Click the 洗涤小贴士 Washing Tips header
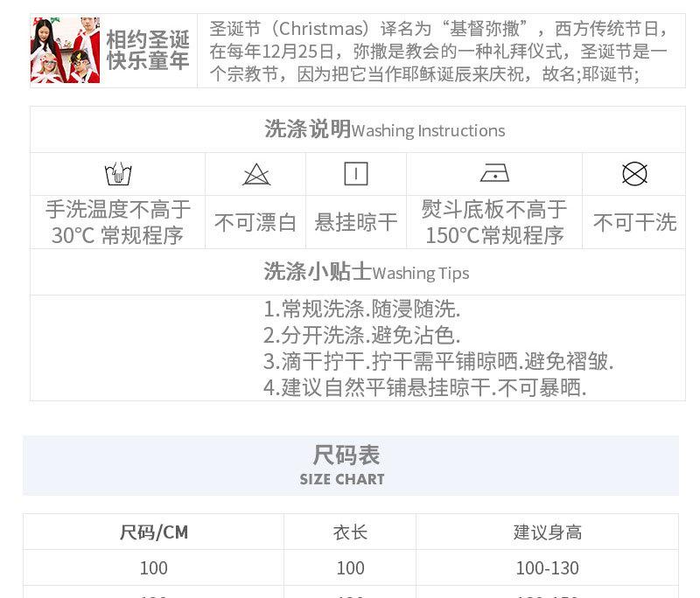 click(x=366, y=272)
